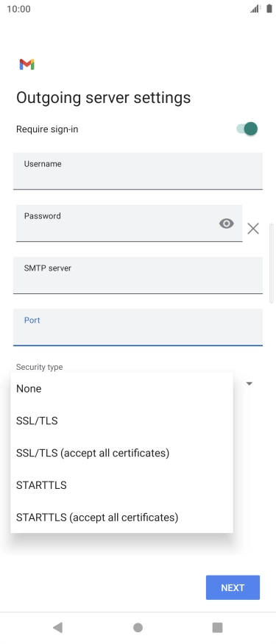The height and width of the screenshot is (644, 276).
Task: Tap inside the Port field
Action: pyautogui.click(x=138, y=327)
